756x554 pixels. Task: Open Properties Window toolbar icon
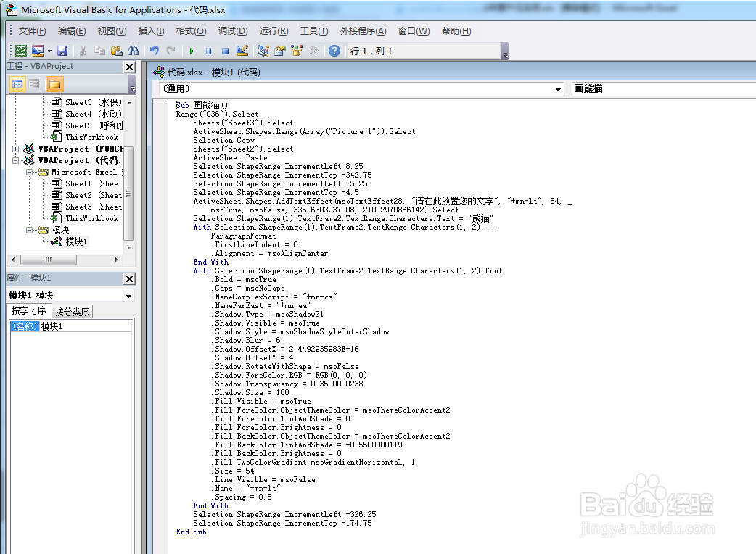tap(279, 51)
